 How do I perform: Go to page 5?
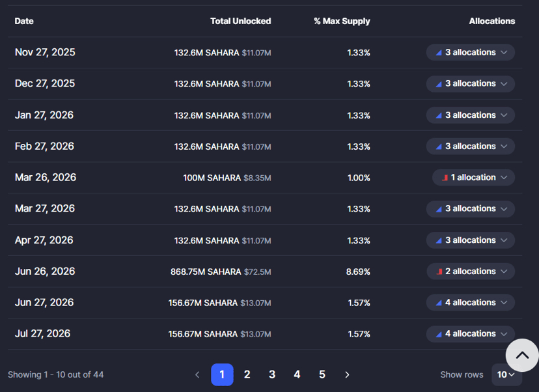(322, 374)
